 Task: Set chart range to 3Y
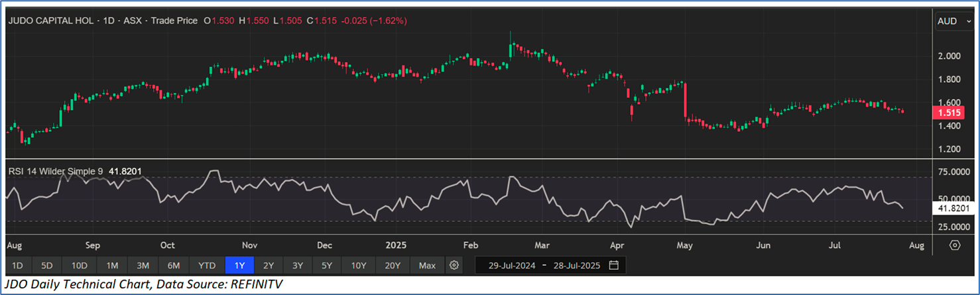[x=298, y=265]
